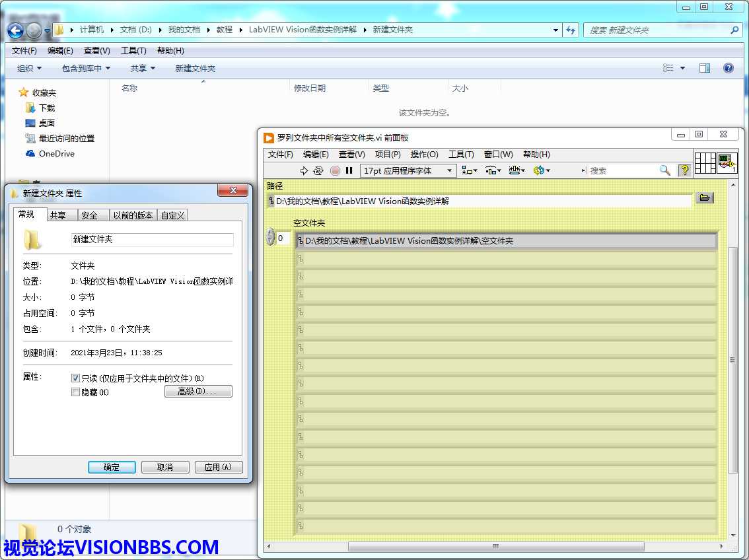Open the Align Objects tool
This screenshot has height=560, width=749.
(470, 170)
